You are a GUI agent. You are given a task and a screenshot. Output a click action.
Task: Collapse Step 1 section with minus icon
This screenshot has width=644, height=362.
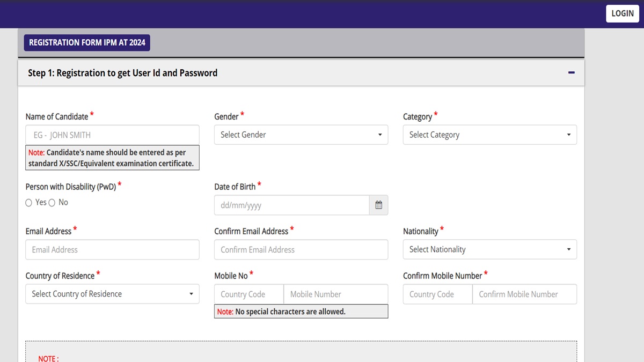pos(571,73)
